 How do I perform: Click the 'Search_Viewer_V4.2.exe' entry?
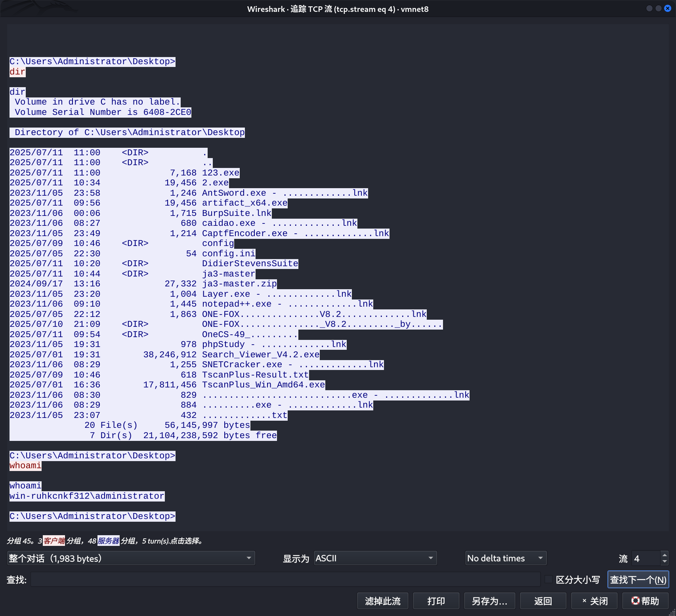click(x=261, y=355)
